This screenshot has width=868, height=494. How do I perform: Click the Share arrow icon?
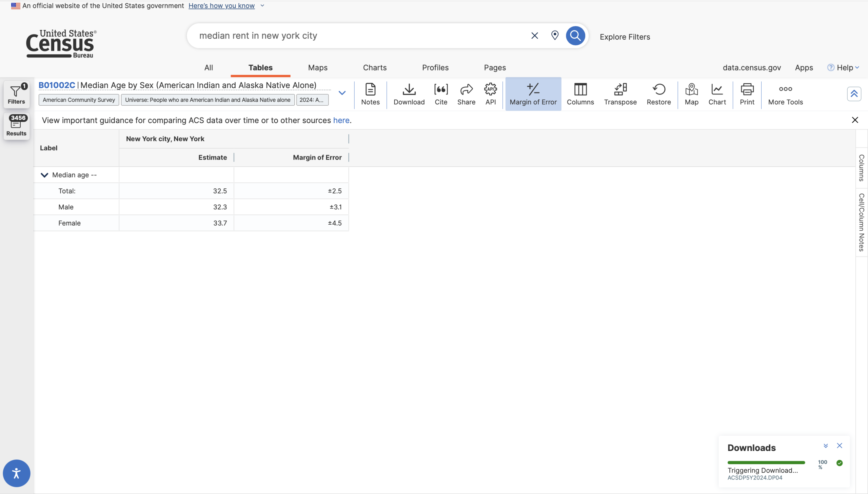pyautogui.click(x=466, y=94)
